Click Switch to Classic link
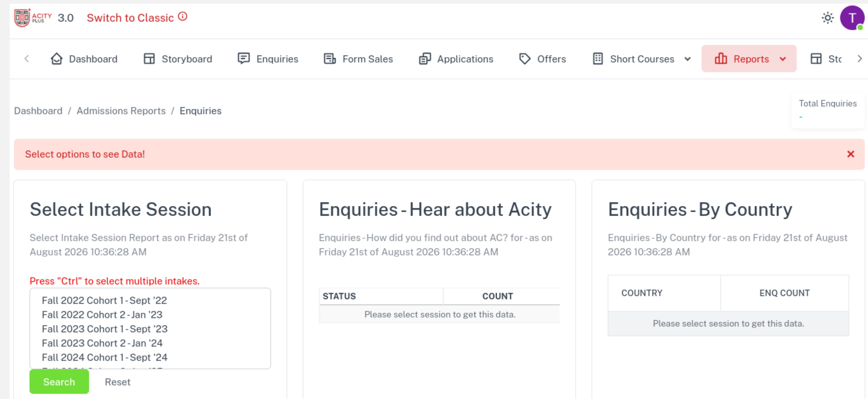The height and width of the screenshot is (399, 868). tap(130, 18)
